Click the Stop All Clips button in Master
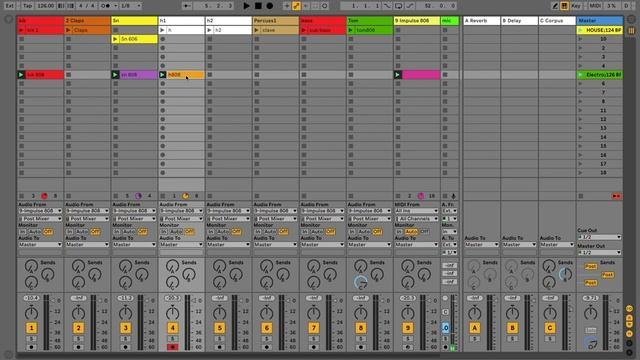This screenshot has height=360, width=640. [x=580, y=196]
